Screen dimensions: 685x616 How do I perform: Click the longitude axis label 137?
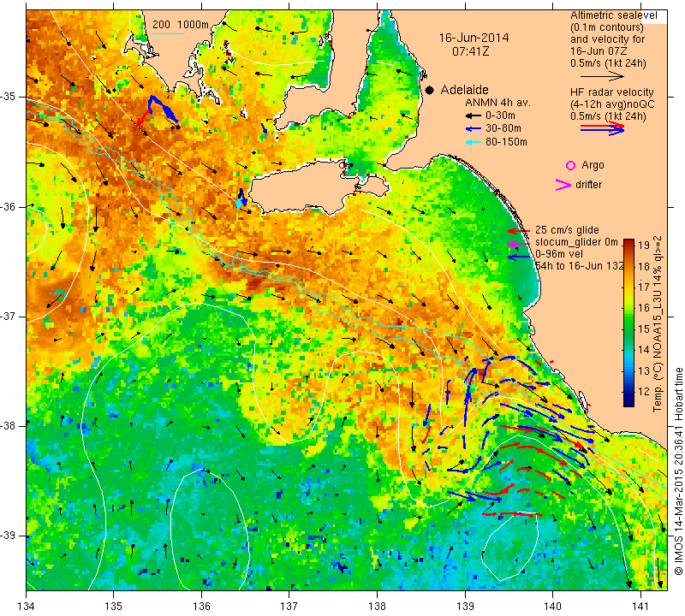[289, 607]
